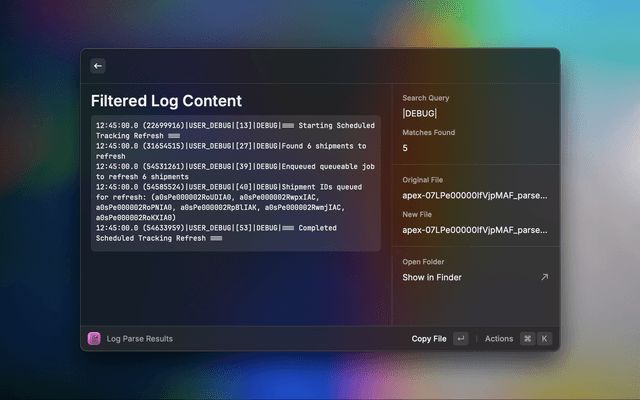Click the New File name value

(475, 229)
